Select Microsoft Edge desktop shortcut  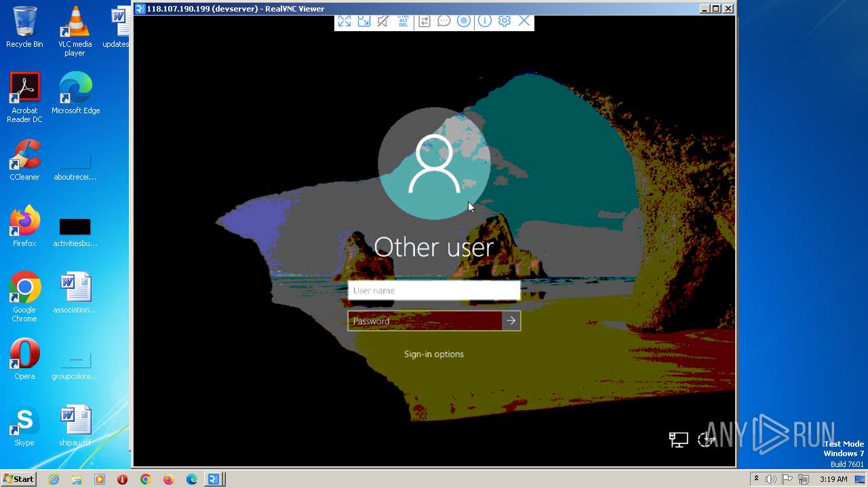tap(75, 94)
